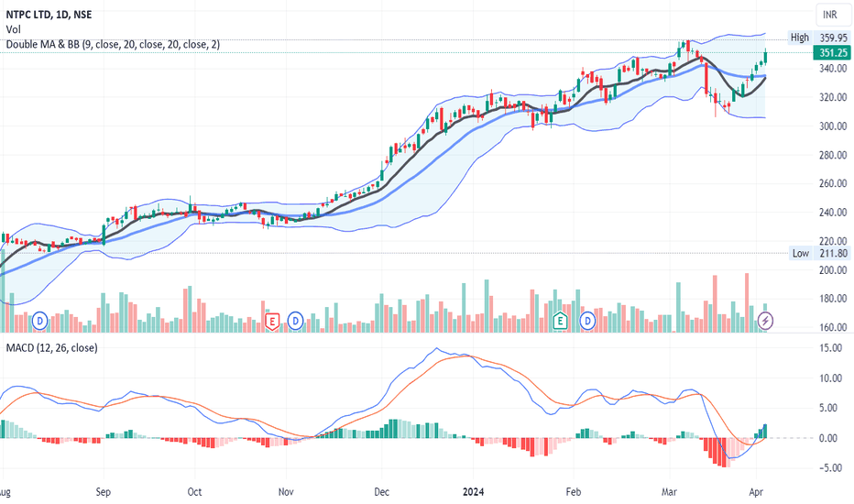Image resolution: width=854 pixels, height=504 pixels.
Task: Click the 200.00 price axis label
Action: pyautogui.click(x=833, y=270)
